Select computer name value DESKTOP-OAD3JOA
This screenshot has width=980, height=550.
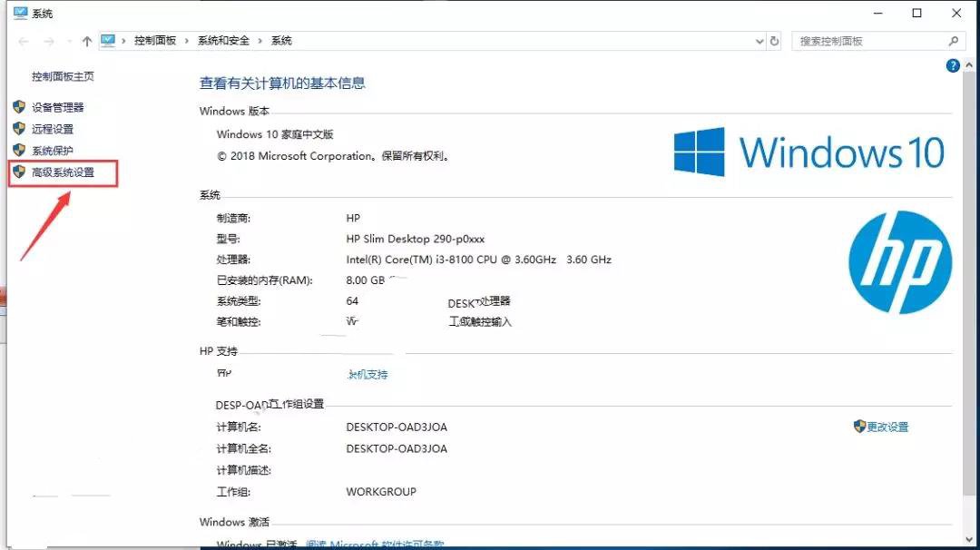[397, 427]
